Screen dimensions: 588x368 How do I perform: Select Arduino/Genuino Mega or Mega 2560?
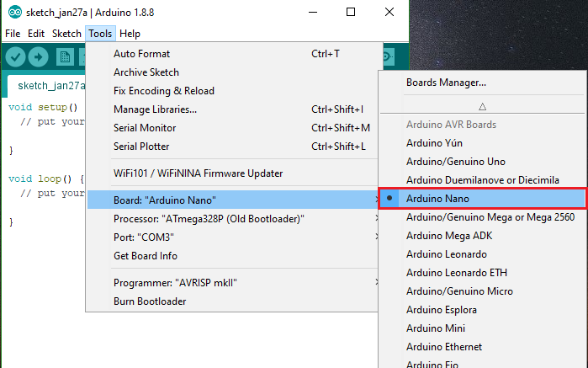pos(482,217)
